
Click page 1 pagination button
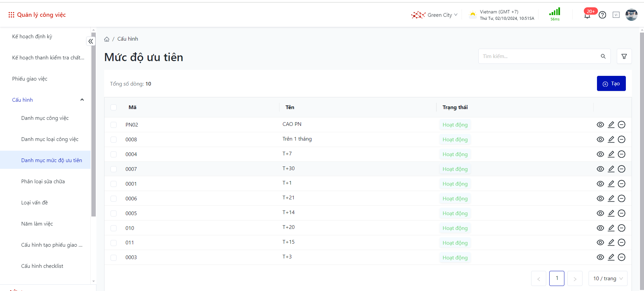tap(557, 279)
